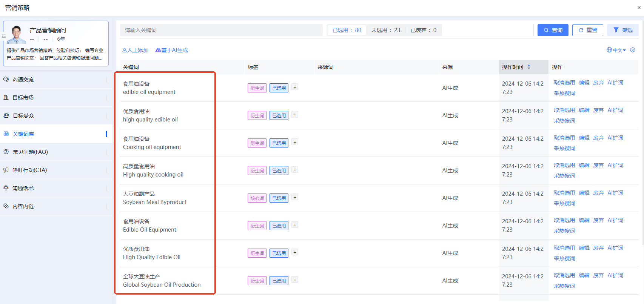This screenshot has height=304, width=644.
Task: Click the plus tag icon for edible oil equipment
Action: tap(295, 87)
